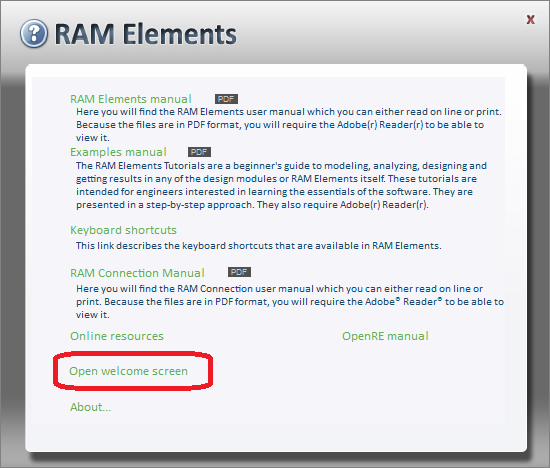Image resolution: width=550 pixels, height=468 pixels.
Task: Click the RAM Connection user manual description paragraph
Action: [290, 302]
